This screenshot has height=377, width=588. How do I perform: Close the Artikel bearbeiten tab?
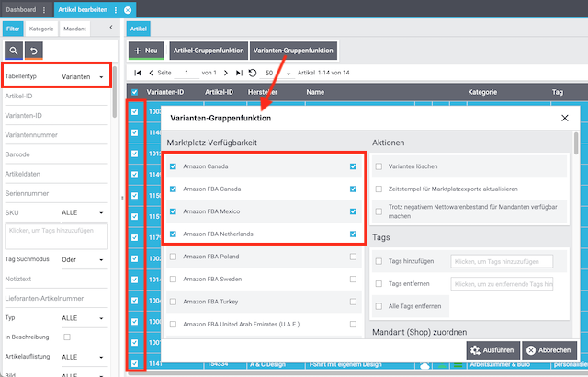128,9
